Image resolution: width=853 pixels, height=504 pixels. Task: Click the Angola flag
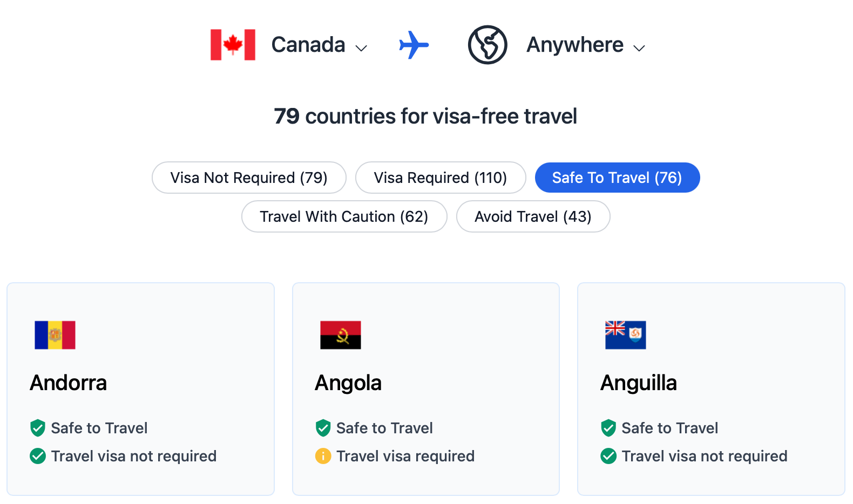[x=341, y=335]
